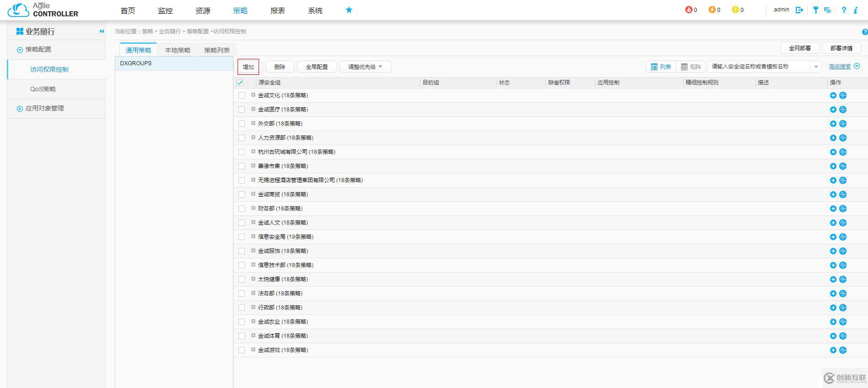This screenshot has height=388, width=868.
Task: Click the help question mark icon in header
Action: 844,10
